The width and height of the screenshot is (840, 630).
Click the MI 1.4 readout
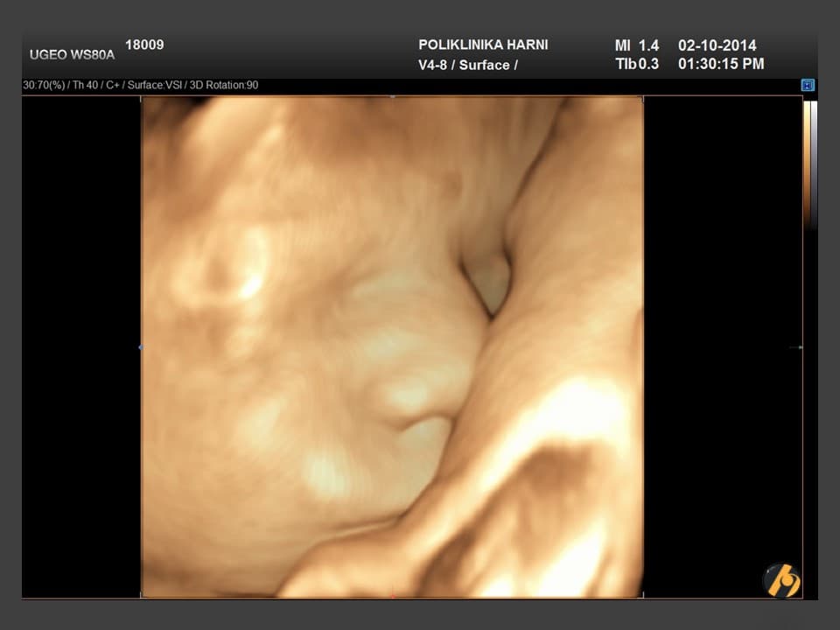point(637,45)
